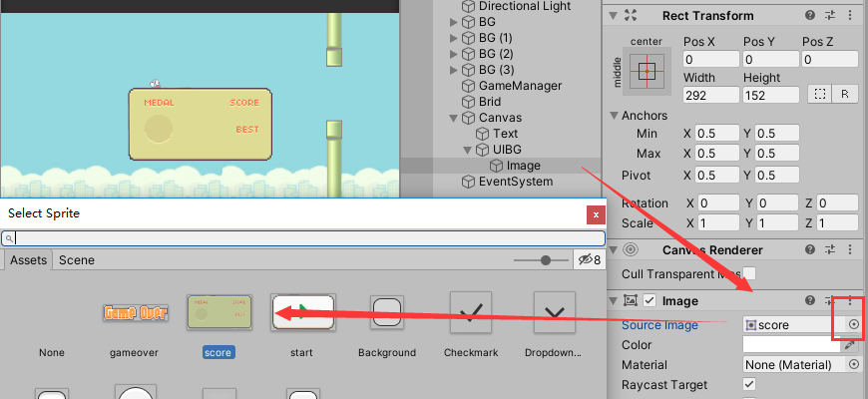The height and width of the screenshot is (399, 868).
Task: Pick color with the eyedropper
Action: (x=850, y=345)
